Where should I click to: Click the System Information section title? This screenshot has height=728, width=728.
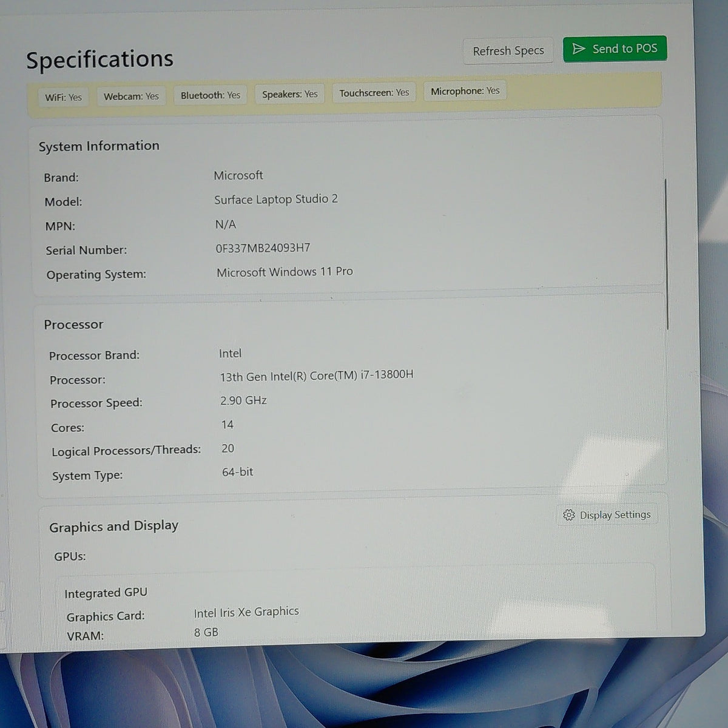pos(99,146)
